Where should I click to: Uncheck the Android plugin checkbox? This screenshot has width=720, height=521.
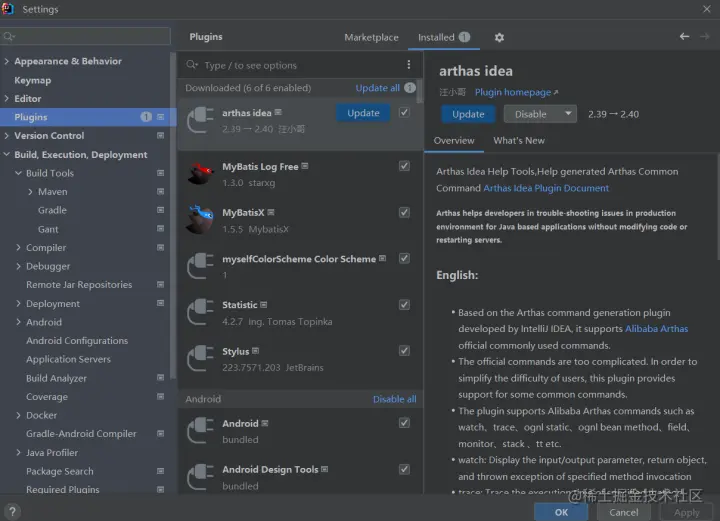coord(404,423)
